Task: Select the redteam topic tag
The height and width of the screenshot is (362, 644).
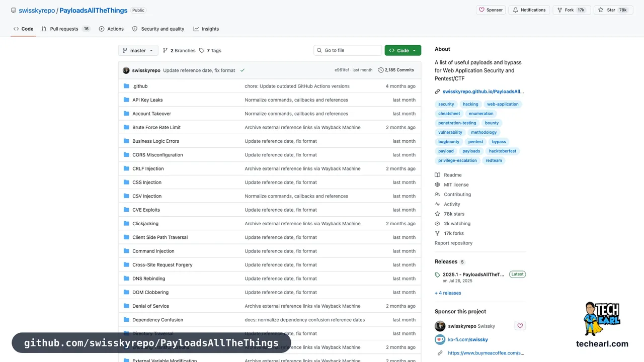Action: pyautogui.click(x=494, y=160)
